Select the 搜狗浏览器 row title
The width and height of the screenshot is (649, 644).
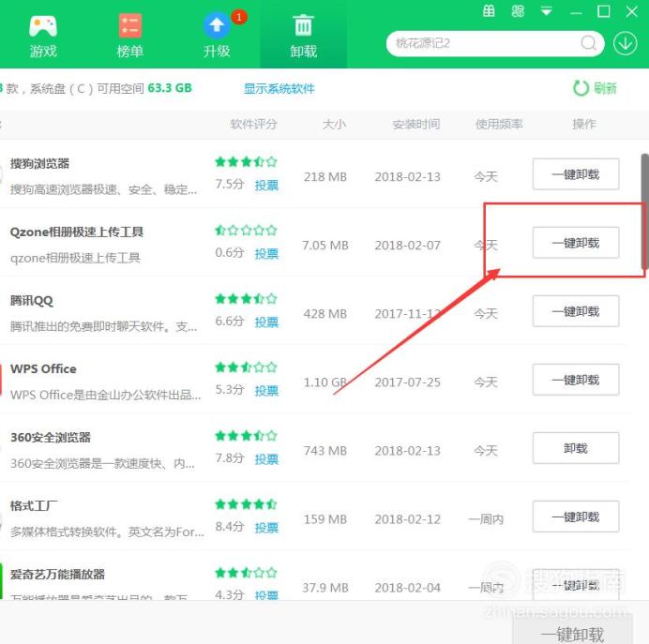[39, 164]
